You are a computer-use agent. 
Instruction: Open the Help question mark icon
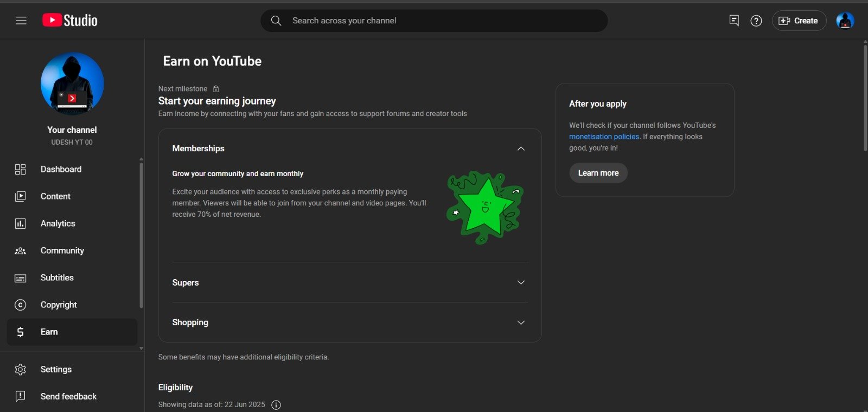756,21
